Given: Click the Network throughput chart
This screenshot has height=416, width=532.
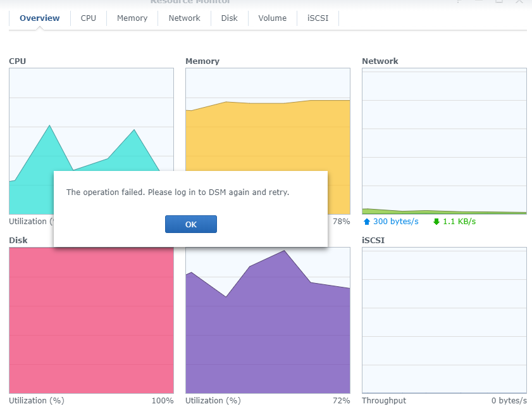Looking at the screenshot, I should (x=444, y=141).
